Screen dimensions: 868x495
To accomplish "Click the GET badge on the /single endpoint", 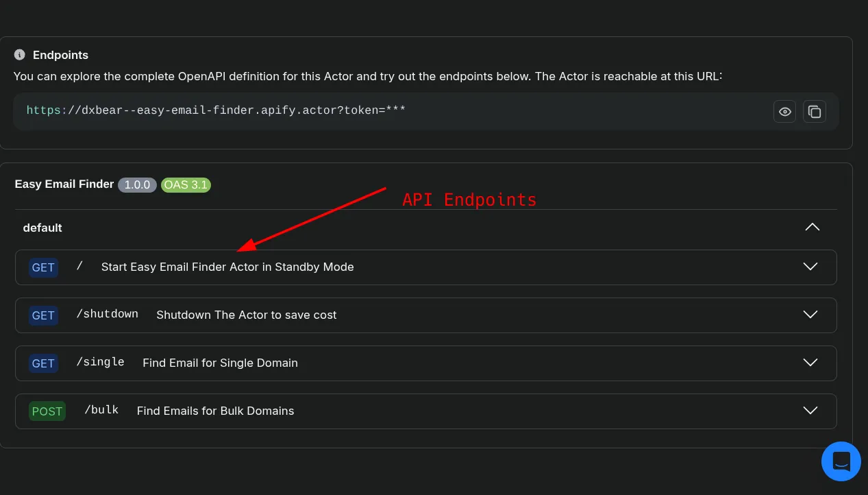I will click(x=43, y=363).
